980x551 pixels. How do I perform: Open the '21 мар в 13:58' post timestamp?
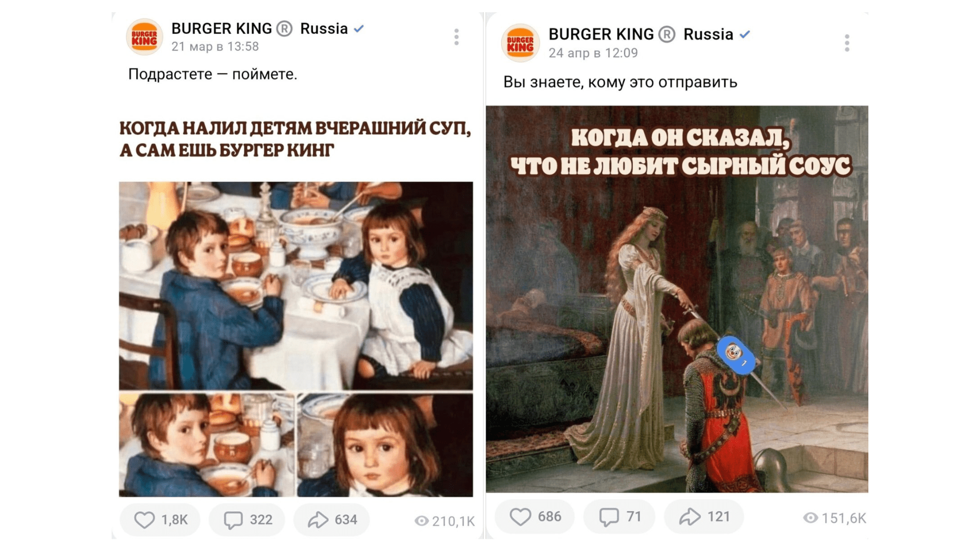click(x=215, y=47)
